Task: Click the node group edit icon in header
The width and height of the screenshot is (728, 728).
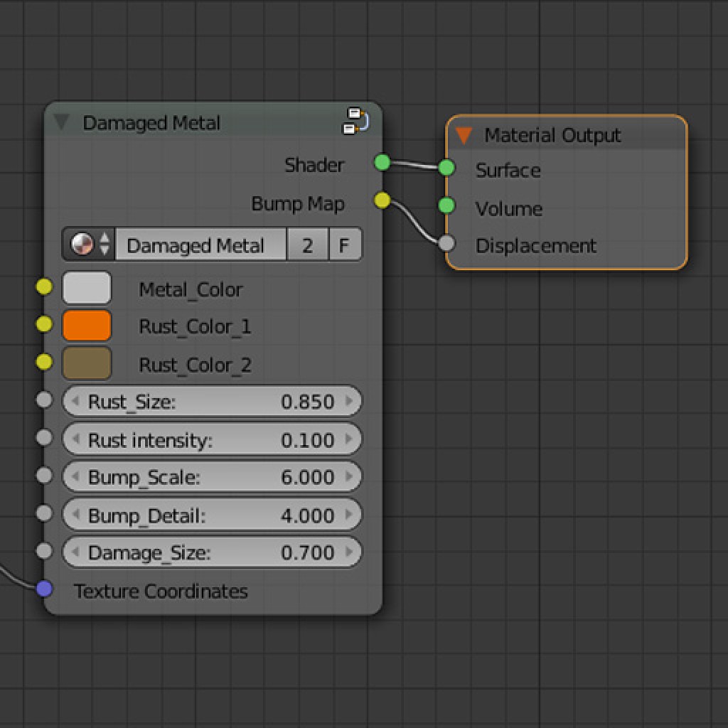Action: tap(353, 122)
